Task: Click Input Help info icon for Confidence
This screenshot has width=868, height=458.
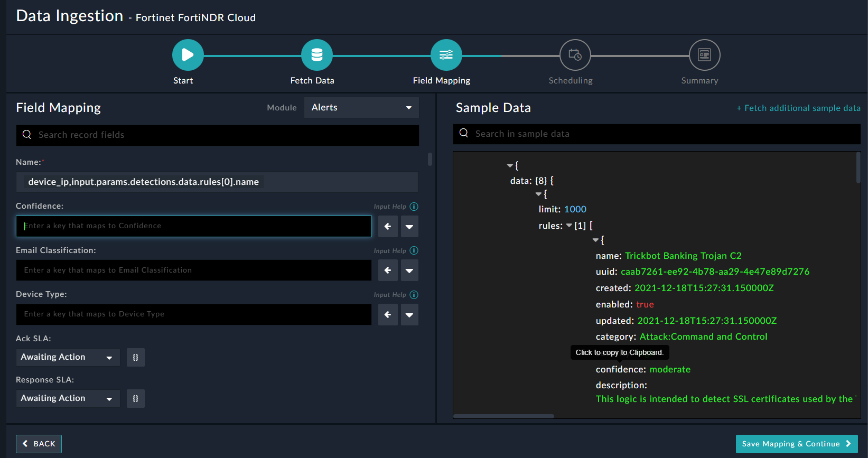Action: pos(414,207)
